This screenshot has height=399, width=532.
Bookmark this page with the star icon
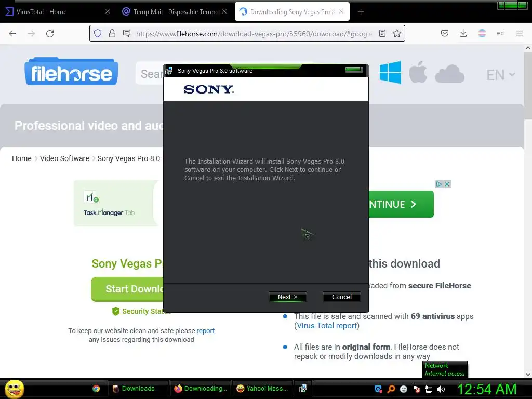(396, 33)
